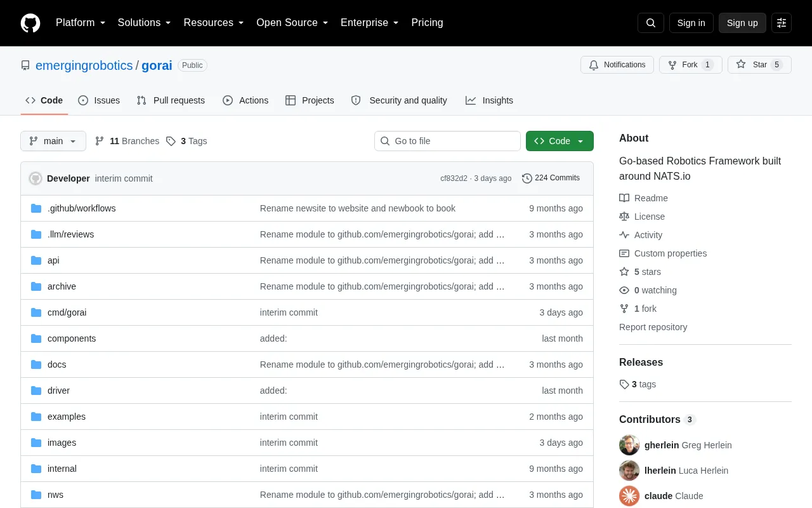Expand the Open Source menu

click(292, 23)
